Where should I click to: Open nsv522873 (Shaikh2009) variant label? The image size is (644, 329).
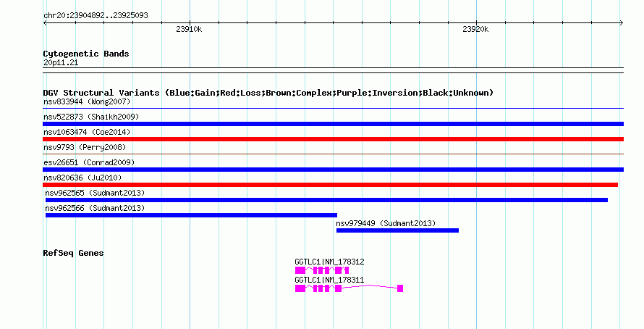91,117
